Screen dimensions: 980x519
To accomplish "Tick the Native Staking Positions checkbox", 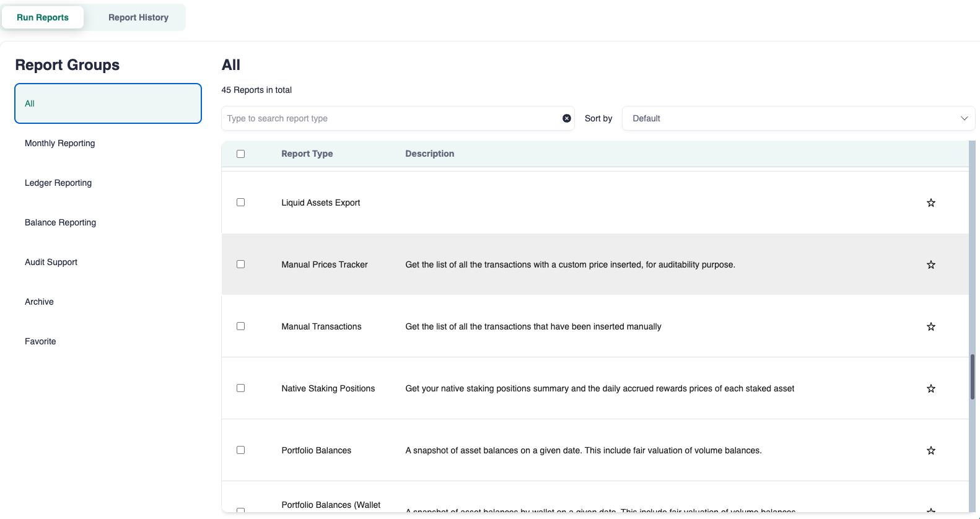I will click(x=240, y=388).
